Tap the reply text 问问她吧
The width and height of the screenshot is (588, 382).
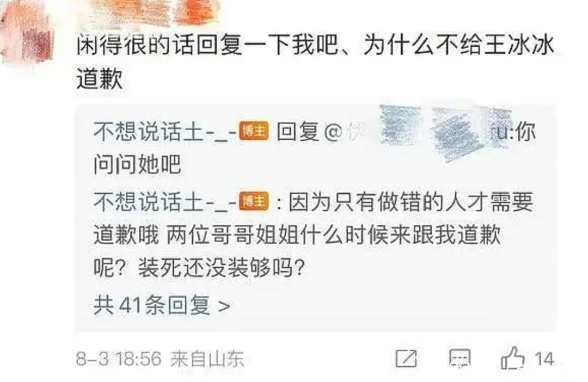click(x=137, y=164)
